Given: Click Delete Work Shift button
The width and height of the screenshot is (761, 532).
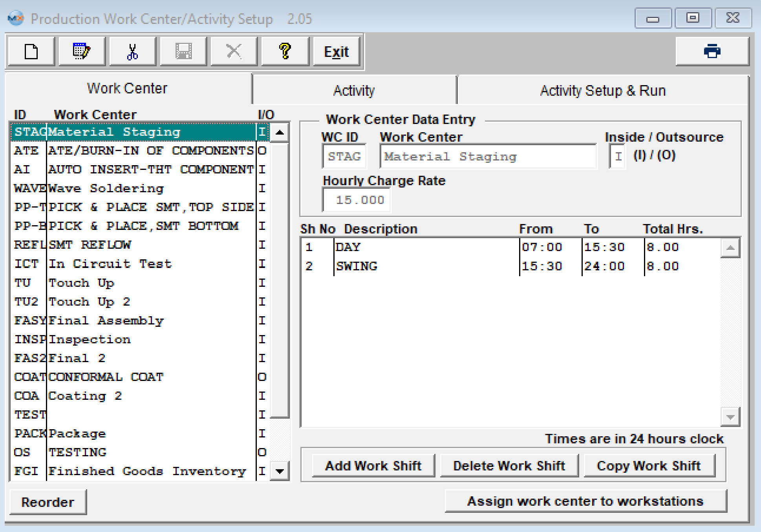Looking at the screenshot, I should 509,466.
